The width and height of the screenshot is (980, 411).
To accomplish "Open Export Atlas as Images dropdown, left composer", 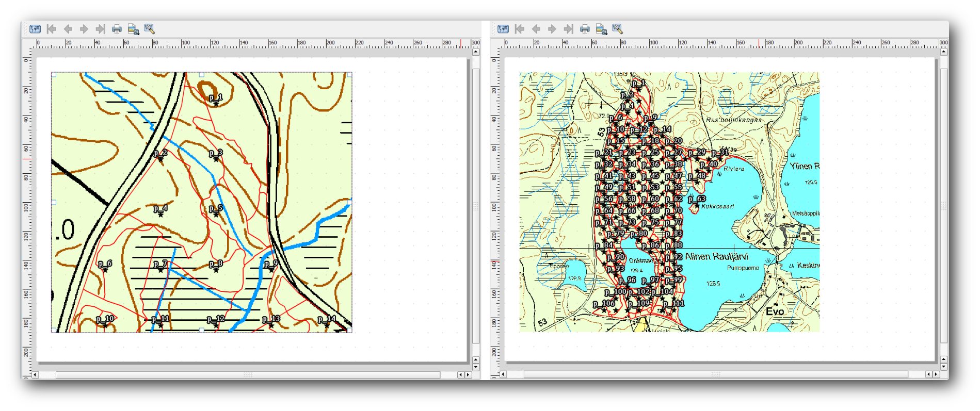I will [x=133, y=29].
